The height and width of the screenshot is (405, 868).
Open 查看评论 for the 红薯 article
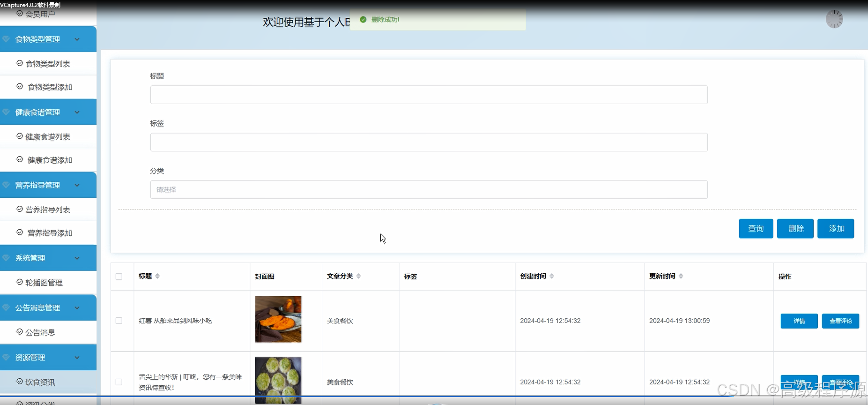tap(840, 321)
